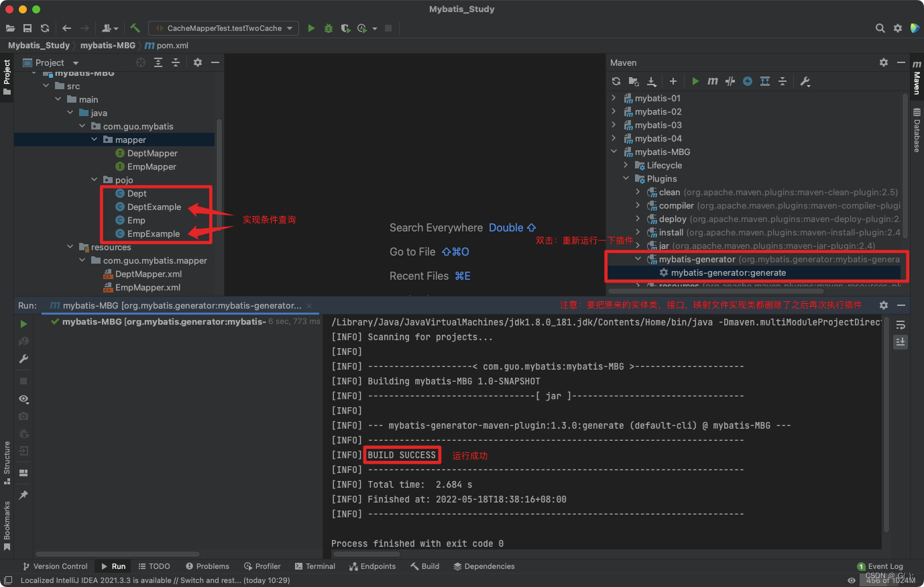Collapse the mybatis-generator plugin node
The height and width of the screenshot is (587, 924).
tap(638, 259)
